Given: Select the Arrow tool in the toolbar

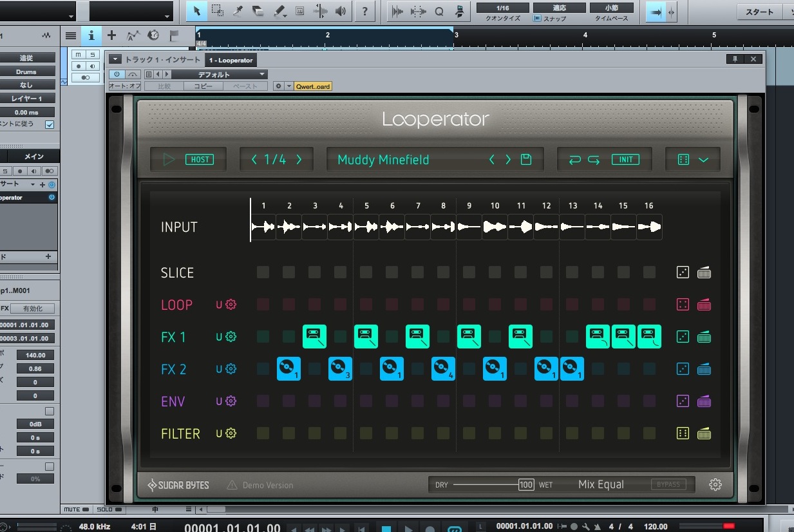Looking at the screenshot, I should pyautogui.click(x=197, y=11).
